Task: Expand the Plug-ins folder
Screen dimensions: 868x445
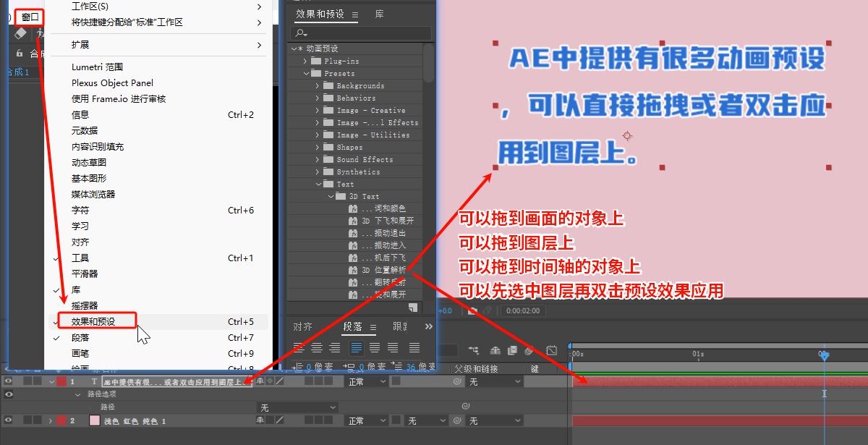Action: [306, 62]
